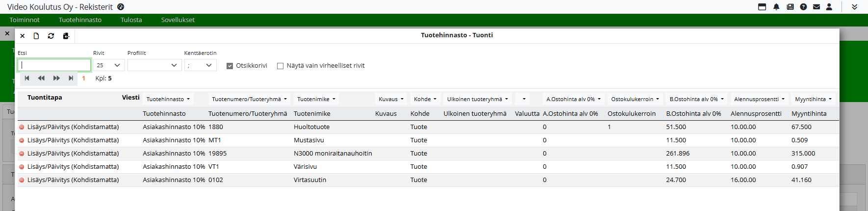This screenshot has width=868, height=211.
Task: Open the Tuotenimike column mapping dropdown
Action: (x=316, y=99)
